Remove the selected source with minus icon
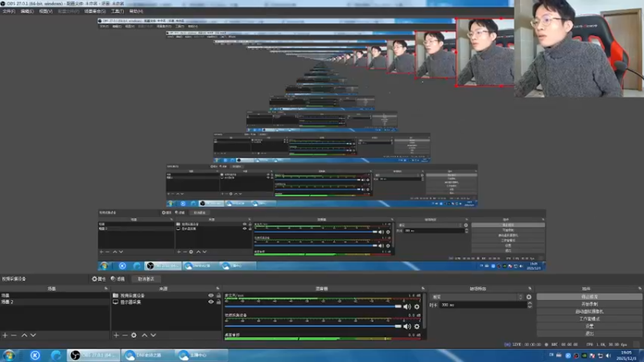The image size is (644, 362). point(125,335)
